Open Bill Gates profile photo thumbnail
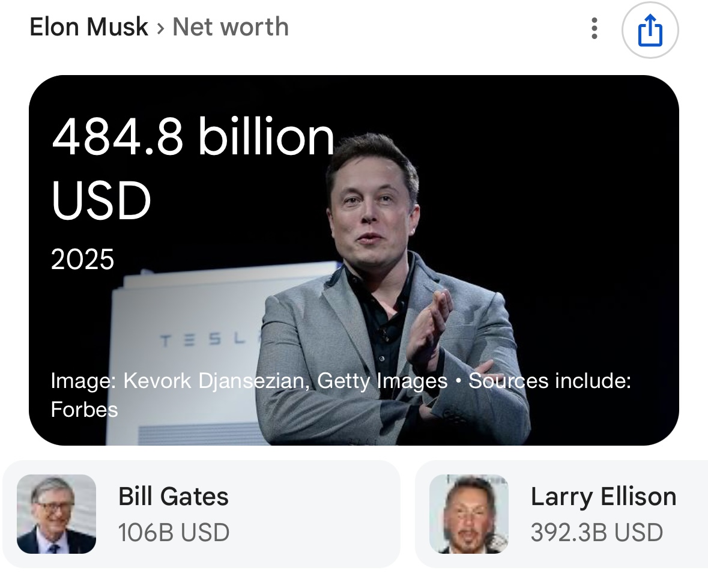 click(56, 514)
